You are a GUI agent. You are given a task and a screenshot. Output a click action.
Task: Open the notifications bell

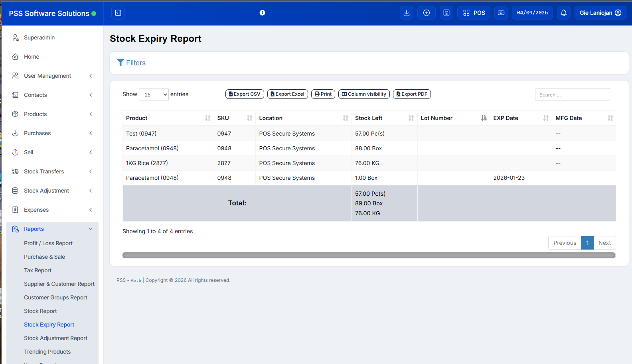coord(563,13)
